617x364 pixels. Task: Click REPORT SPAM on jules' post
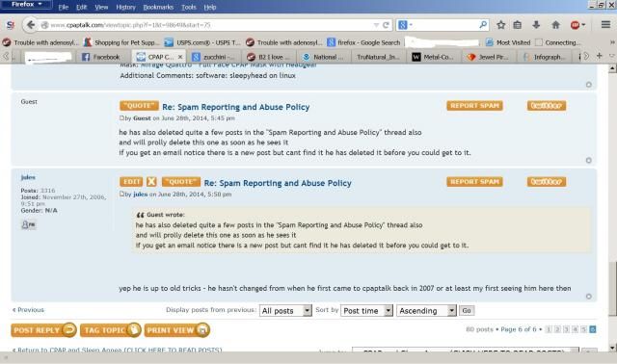pyautogui.click(x=474, y=182)
